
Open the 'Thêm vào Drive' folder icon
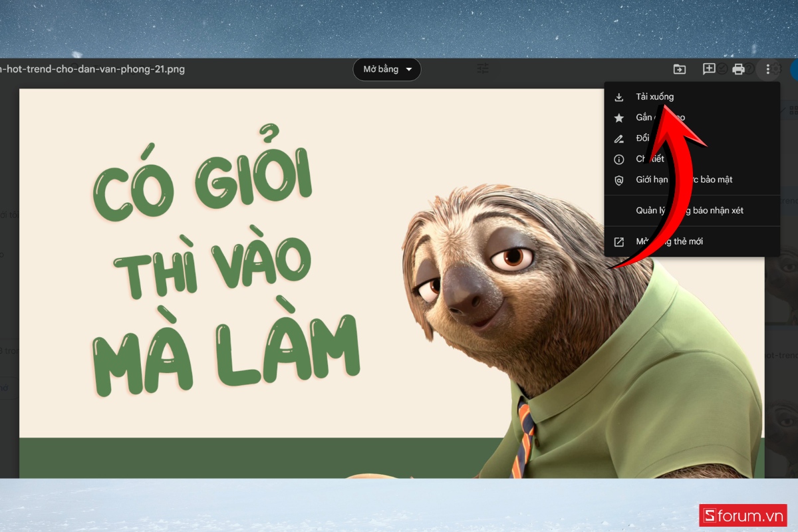point(679,68)
